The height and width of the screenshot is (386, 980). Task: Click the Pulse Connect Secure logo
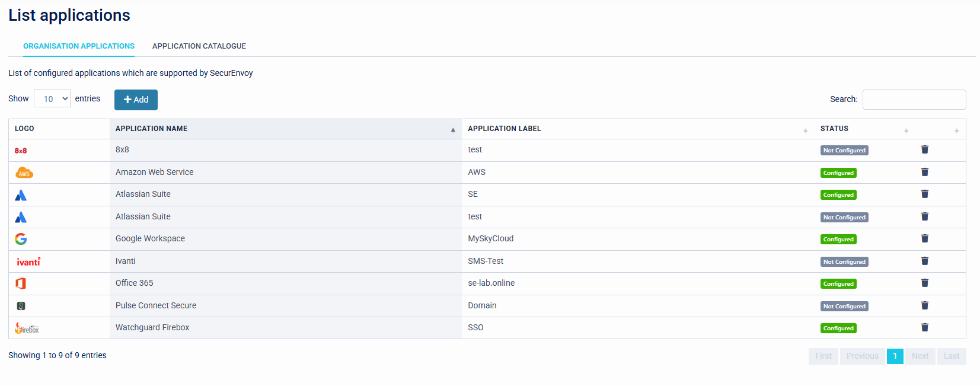(x=21, y=306)
